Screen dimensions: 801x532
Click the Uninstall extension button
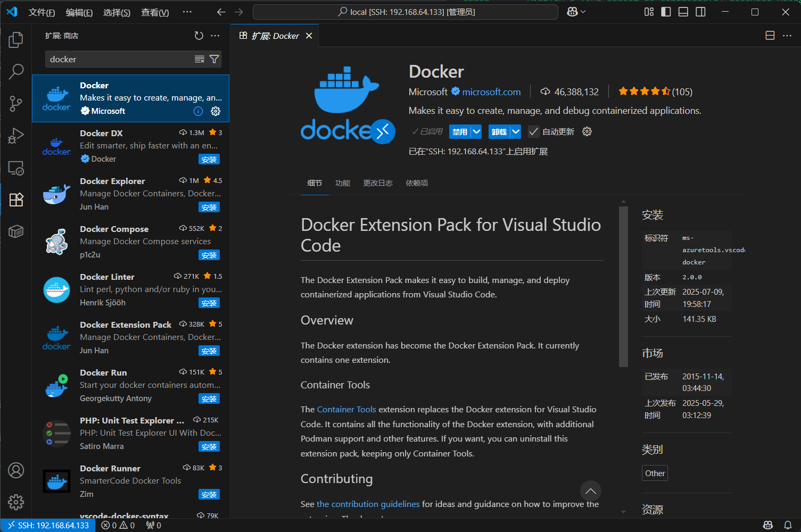click(499, 131)
